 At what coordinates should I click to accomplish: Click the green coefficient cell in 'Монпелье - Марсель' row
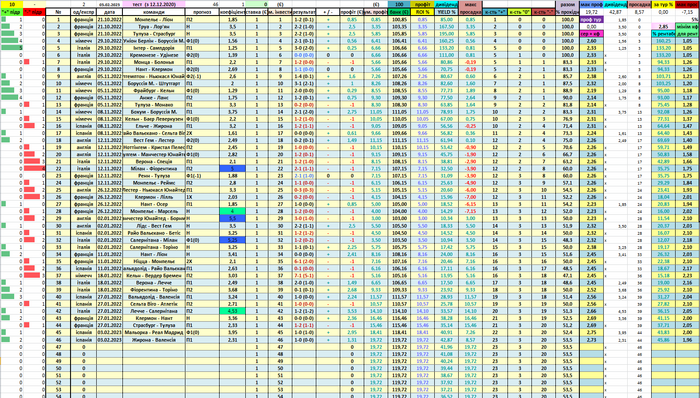[x=233, y=211]
